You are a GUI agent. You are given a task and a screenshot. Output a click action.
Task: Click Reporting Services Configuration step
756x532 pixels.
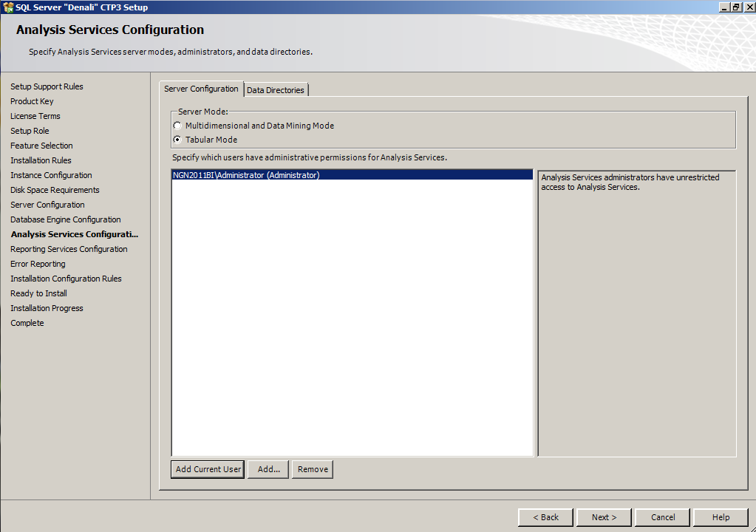click(x=69, y=249)
